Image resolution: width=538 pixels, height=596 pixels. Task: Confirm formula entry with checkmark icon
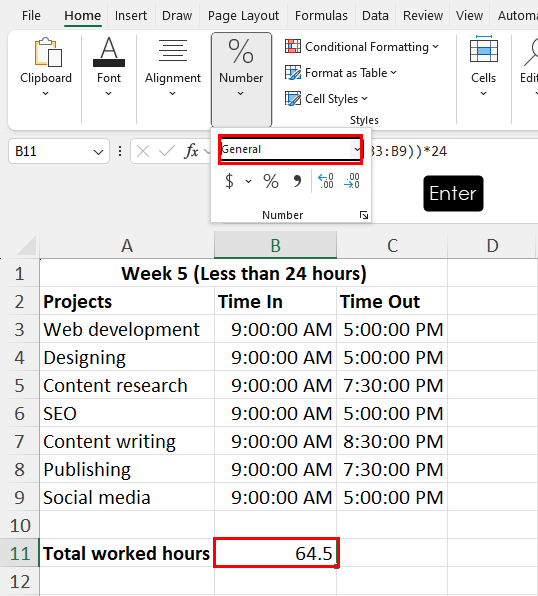point(167,151)
